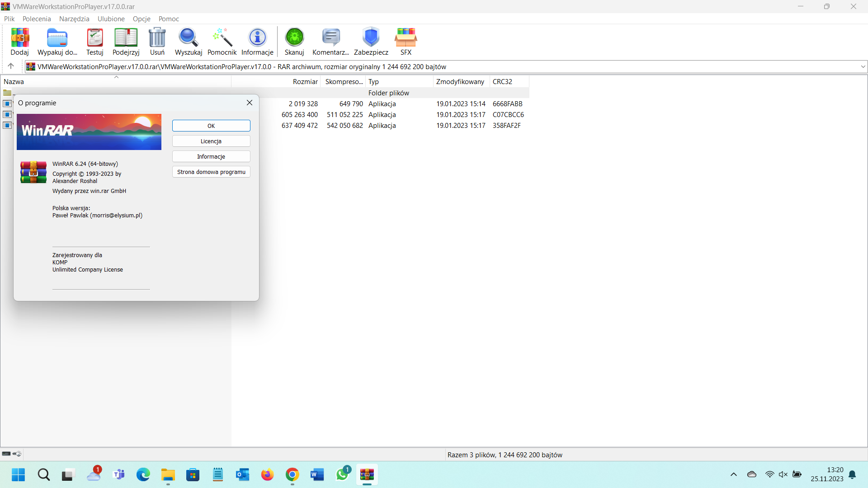Open Task View on the taskbar

pos(67,474)
